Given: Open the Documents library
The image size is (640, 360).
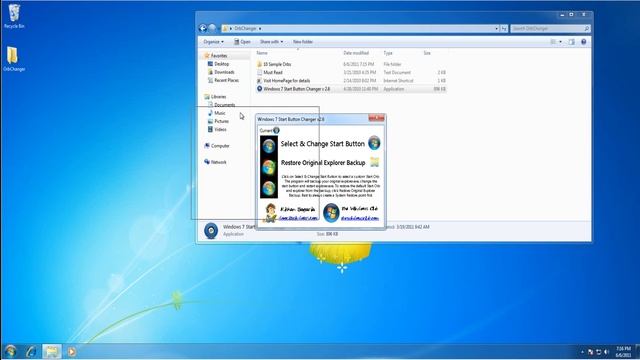Looking at the screenshot, I should pyautogui.click(x=224, y=105).
